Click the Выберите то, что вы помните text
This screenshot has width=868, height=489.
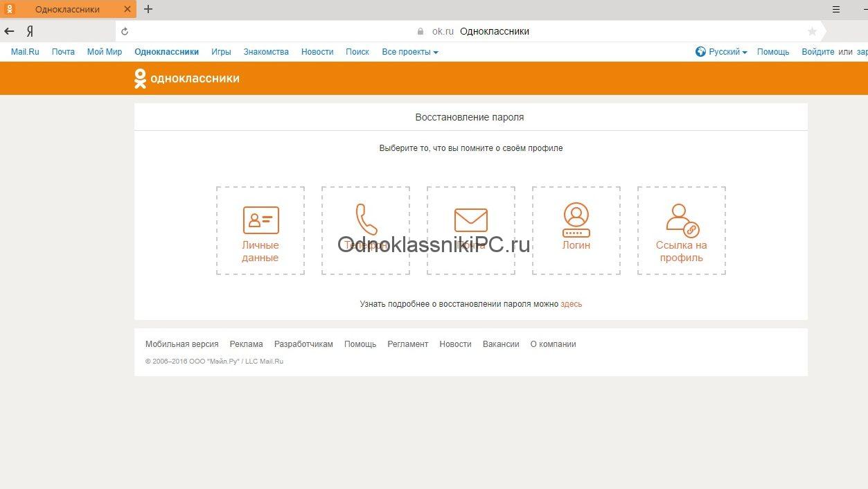tap(471, 148)
